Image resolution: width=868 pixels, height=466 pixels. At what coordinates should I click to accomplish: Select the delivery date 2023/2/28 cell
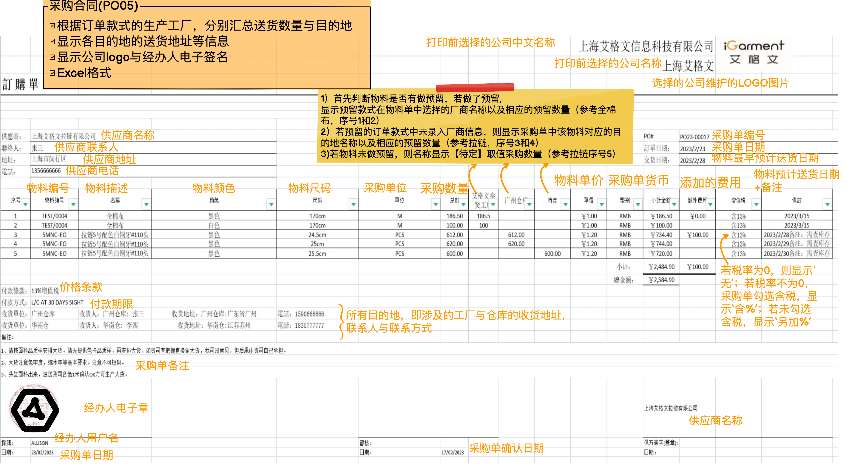[x=692, y=161]
